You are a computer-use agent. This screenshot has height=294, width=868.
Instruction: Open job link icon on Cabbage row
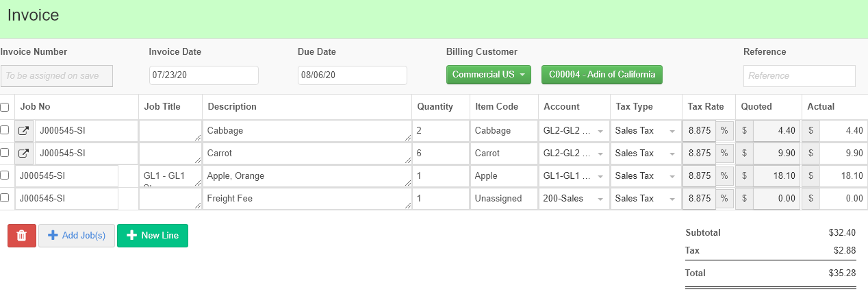[24, 131]
